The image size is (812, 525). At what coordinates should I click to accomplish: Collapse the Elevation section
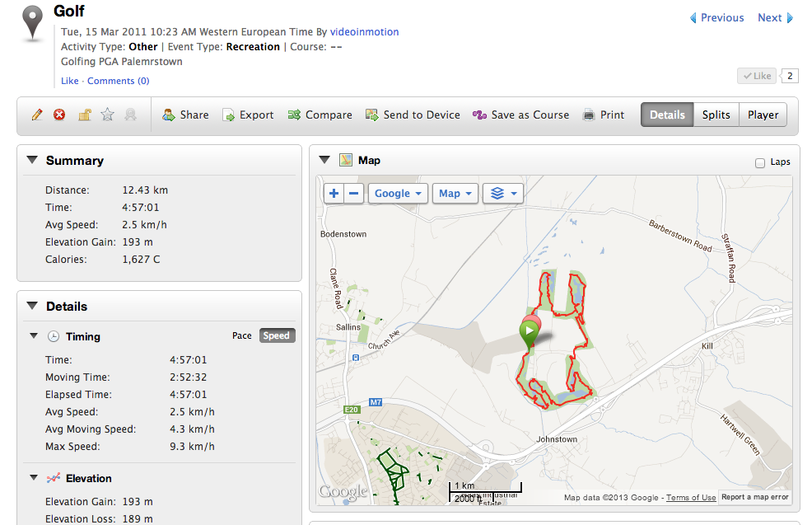[x=35, y=478]
